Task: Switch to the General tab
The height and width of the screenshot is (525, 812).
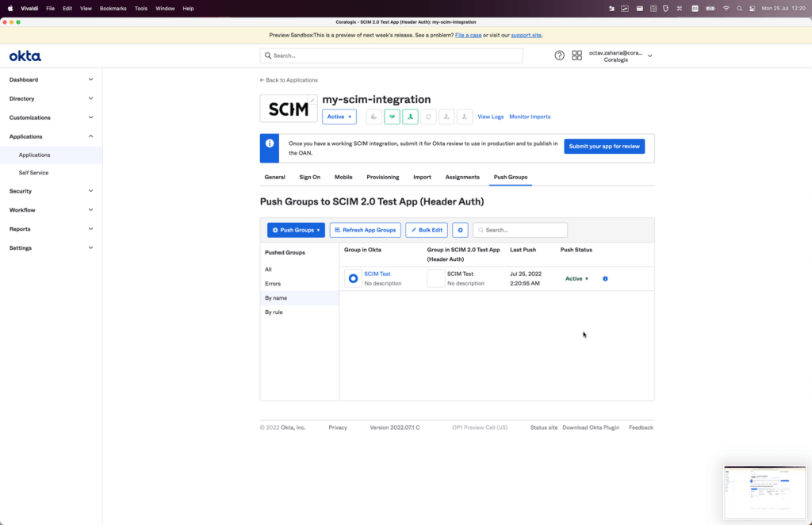Action: point(274,177)
